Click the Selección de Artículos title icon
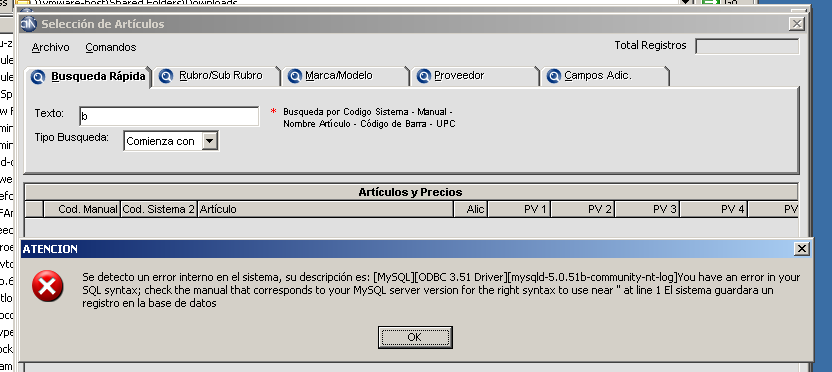 (x=29, y=23)
